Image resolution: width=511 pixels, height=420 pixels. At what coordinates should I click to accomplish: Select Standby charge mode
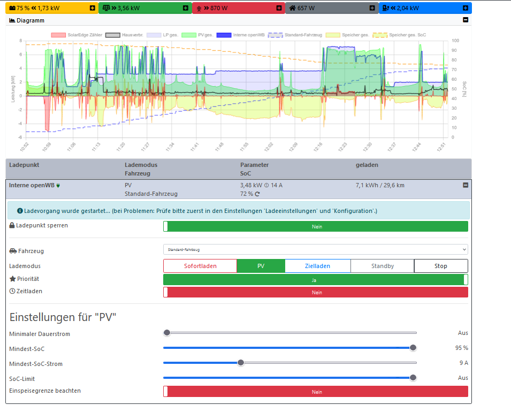[x=383, y=266]
